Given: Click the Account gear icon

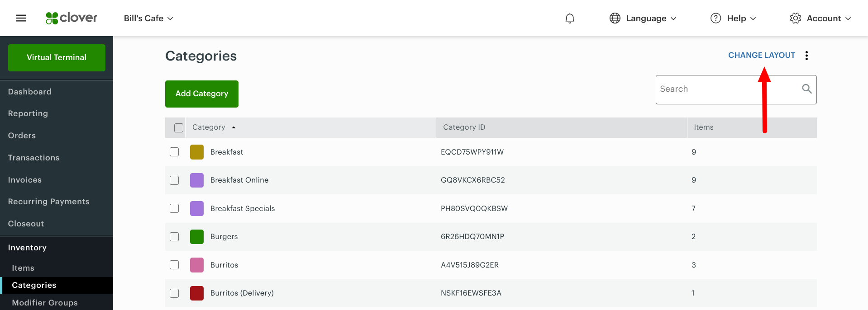Looking at the screenshot, I should [795, 18].
